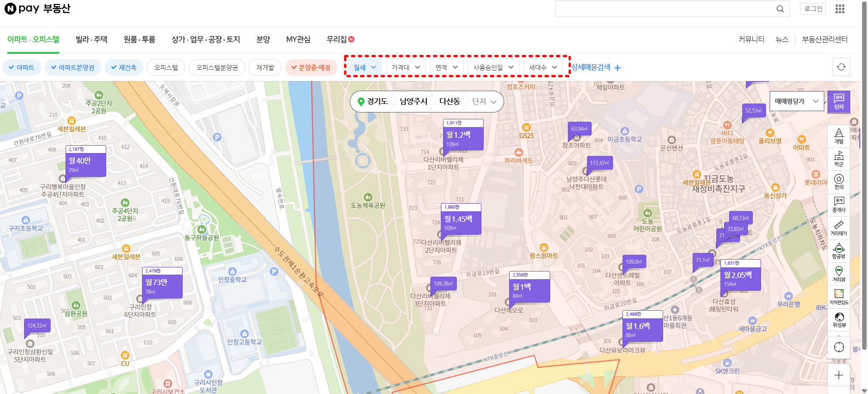The height and width of the screenshot is (394, 868).
Task: Click the plus icon beside 상세매물검색
Action: click(618, 68)
